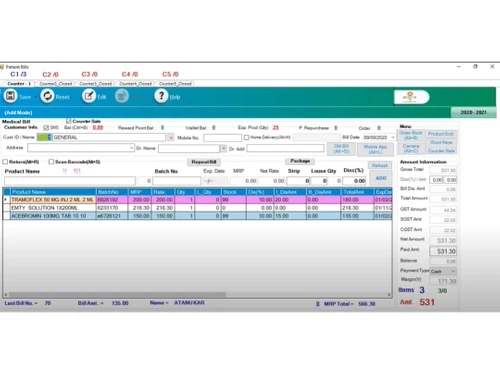Click the Mobile No. input field
Screen dimensions: 500x375
[222, 137]
